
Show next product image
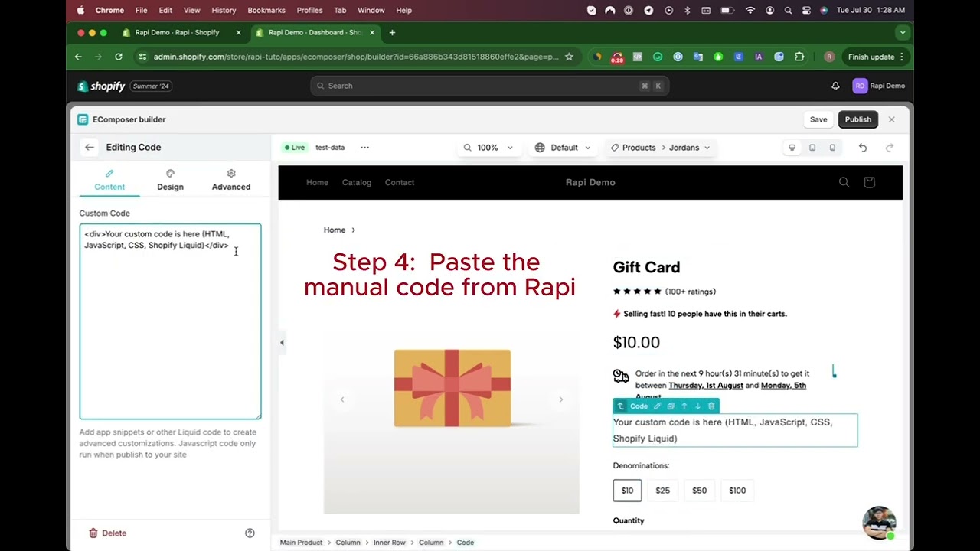tap(560, 399)
